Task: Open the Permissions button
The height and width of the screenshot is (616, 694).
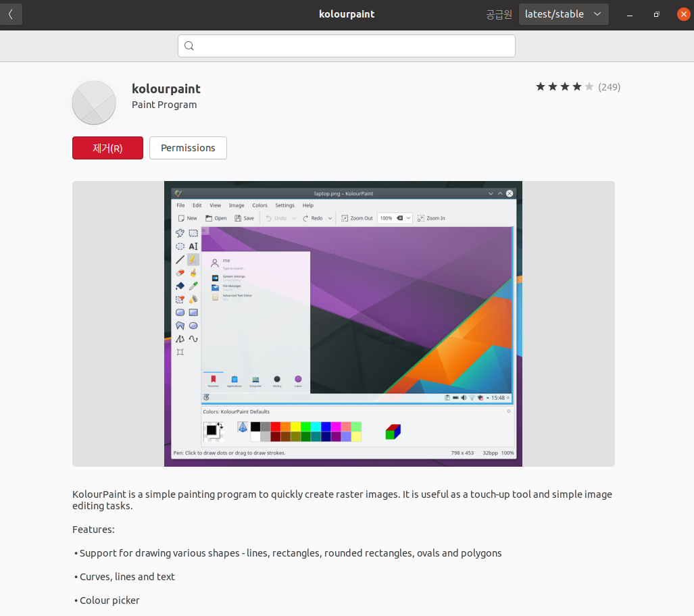Action: click(188, 148)
